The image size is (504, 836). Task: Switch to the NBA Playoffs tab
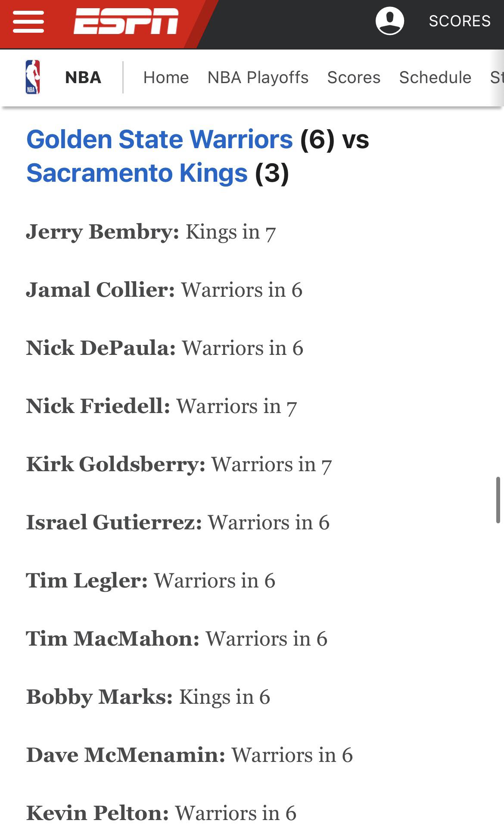[258, 78]
